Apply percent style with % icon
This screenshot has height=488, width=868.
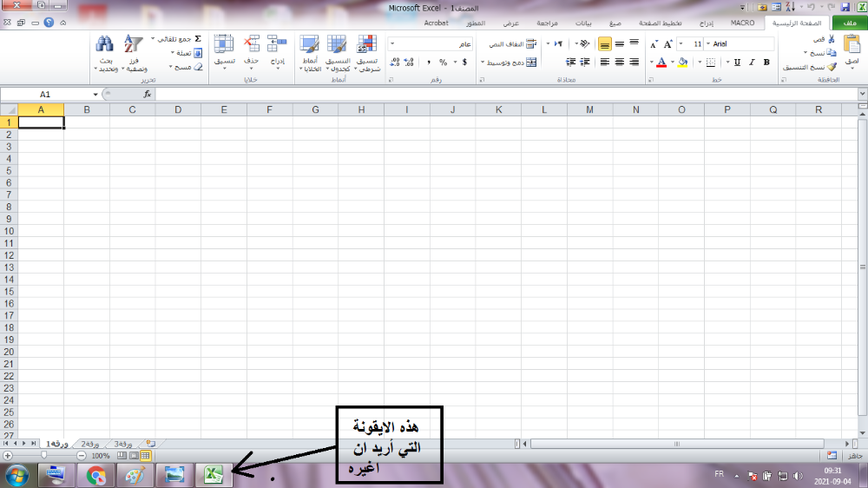point(443,62)
